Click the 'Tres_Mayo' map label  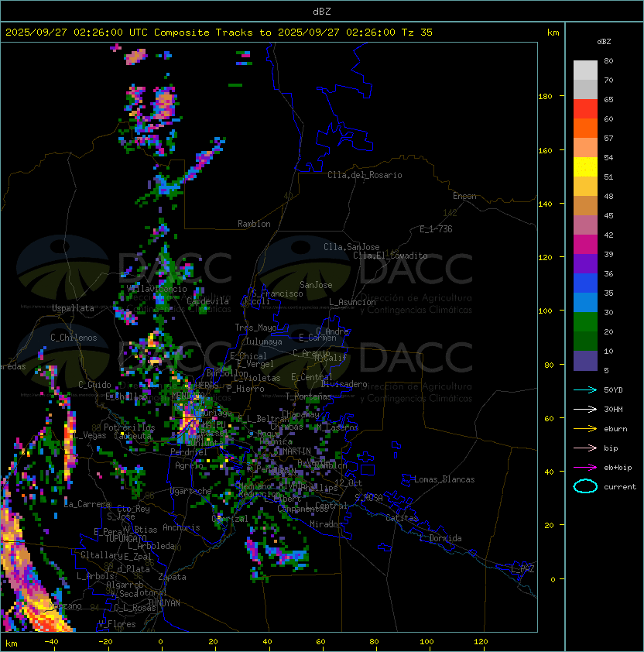point(255,328)
